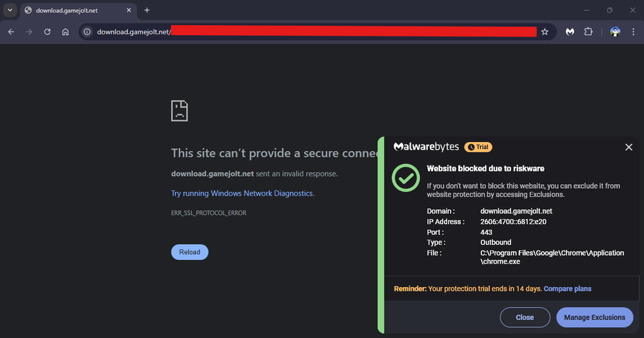Image resolution: width=644 pixels, height=338 pixels.
Task: Select the Port value 443
Action: (x=487, y=232)
